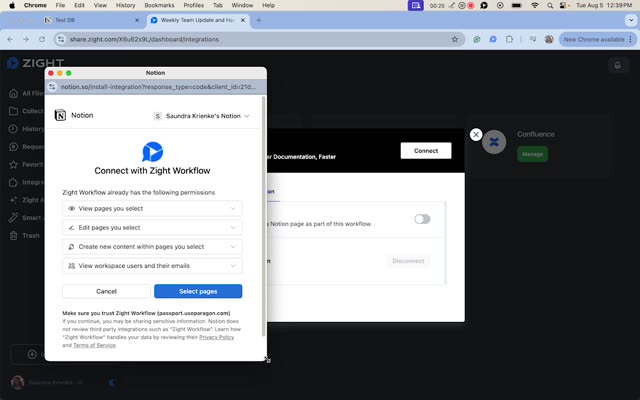The width and height of the screenshot is (640, 400).
Task: Open the Terms of Service link
Action: pos(94,345)
